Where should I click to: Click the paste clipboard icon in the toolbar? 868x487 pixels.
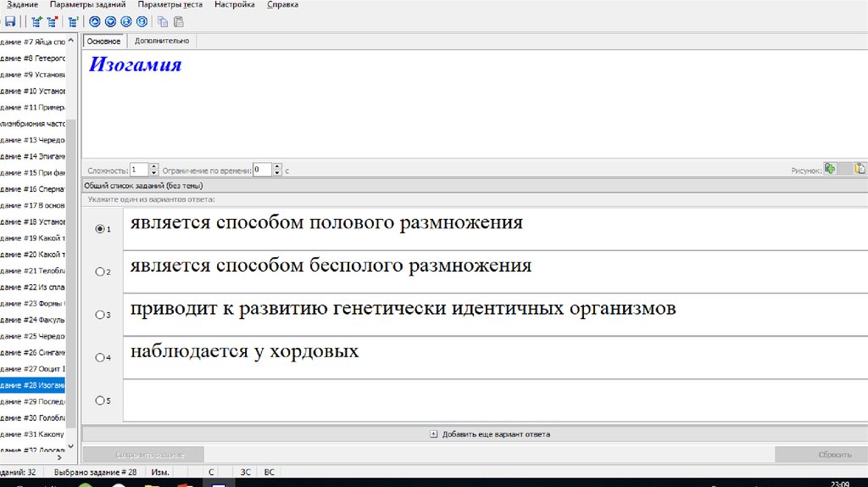(x=178, y=22)
